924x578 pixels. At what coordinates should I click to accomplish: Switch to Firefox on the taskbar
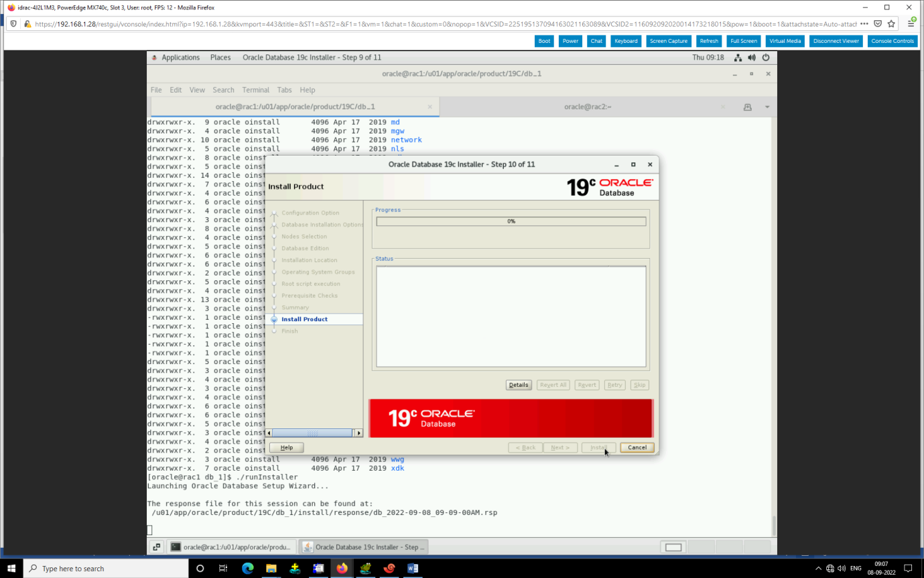point(342,568)
